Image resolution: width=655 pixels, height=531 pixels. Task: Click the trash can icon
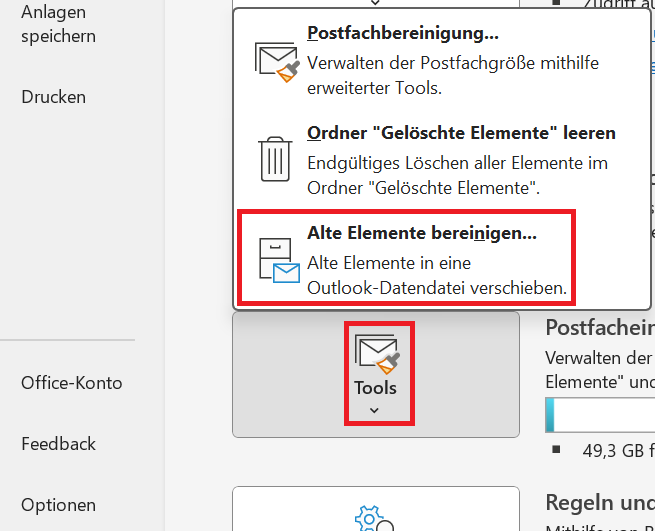(275, 159)
